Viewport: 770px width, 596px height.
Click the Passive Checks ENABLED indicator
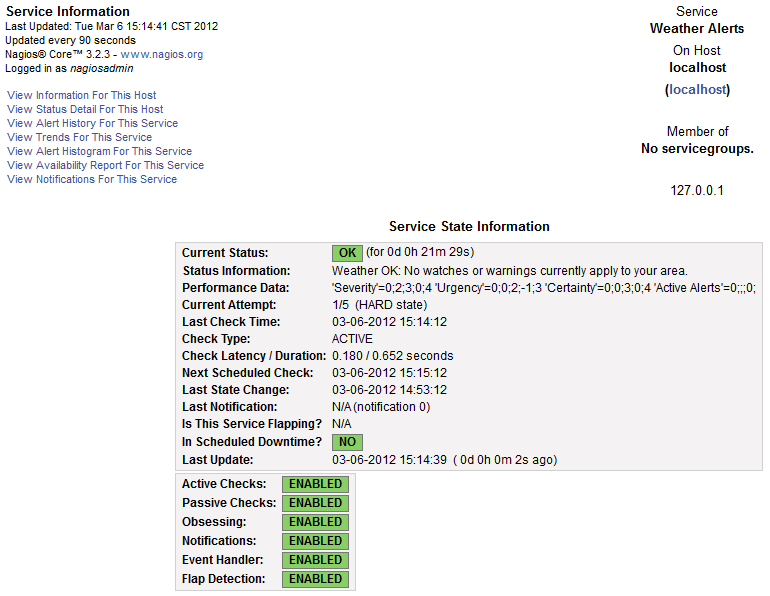(315, 503)
